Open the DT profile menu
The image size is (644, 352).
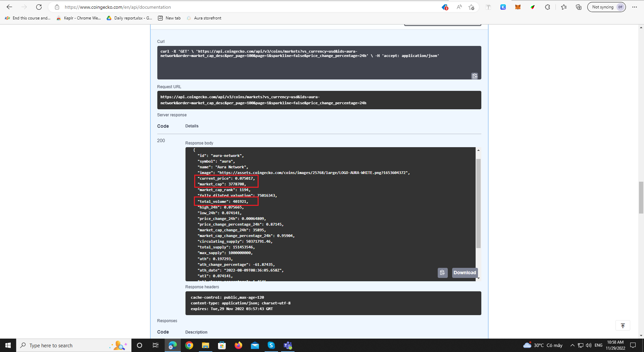click(621, 7)
